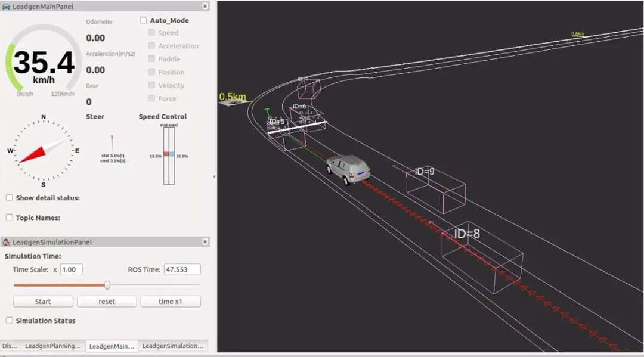Screen dimensions: 644x357
Task: Click the Time Scale slider handle
Action: (x=107, y=285)
